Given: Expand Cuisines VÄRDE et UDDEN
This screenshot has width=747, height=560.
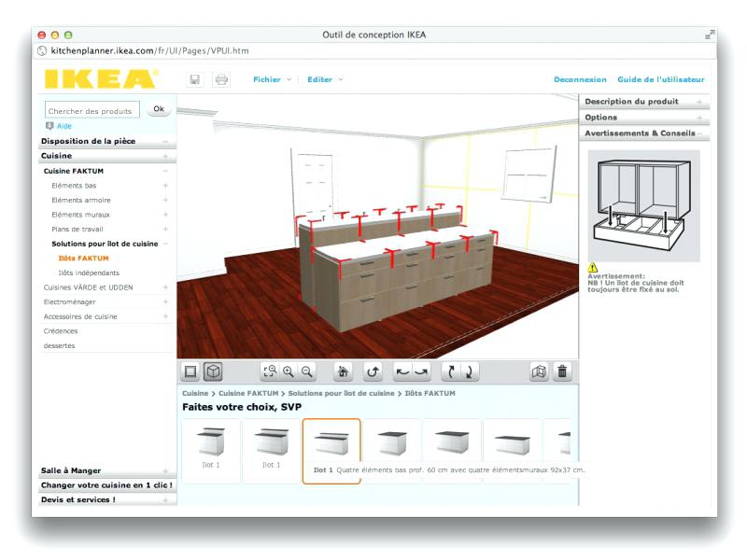Looking at the screenshot, I should [165, 287].
